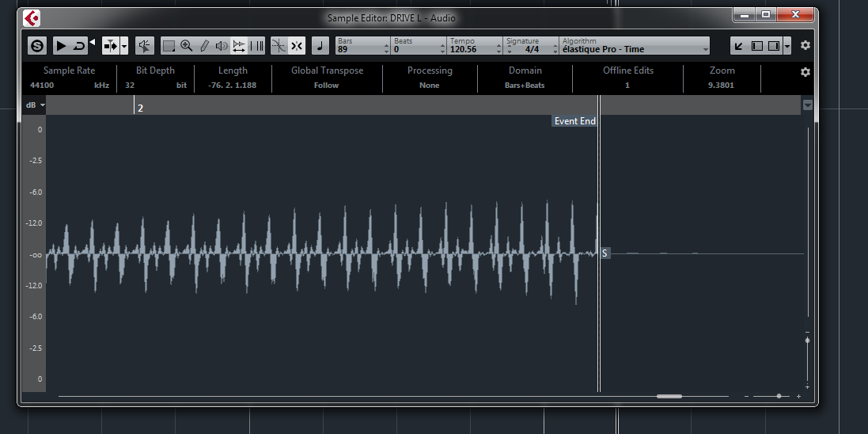Viewport: 868px width, 434px height.
Task: Maximize the Sample Editor window
Action: pyautogui.click(x=766, y=14)
